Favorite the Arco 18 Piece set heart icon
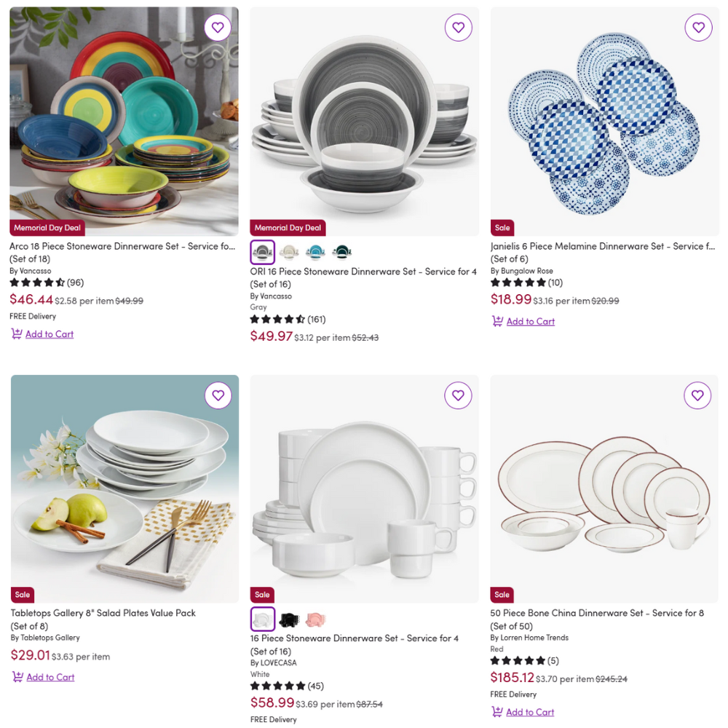 coord(218,28)
